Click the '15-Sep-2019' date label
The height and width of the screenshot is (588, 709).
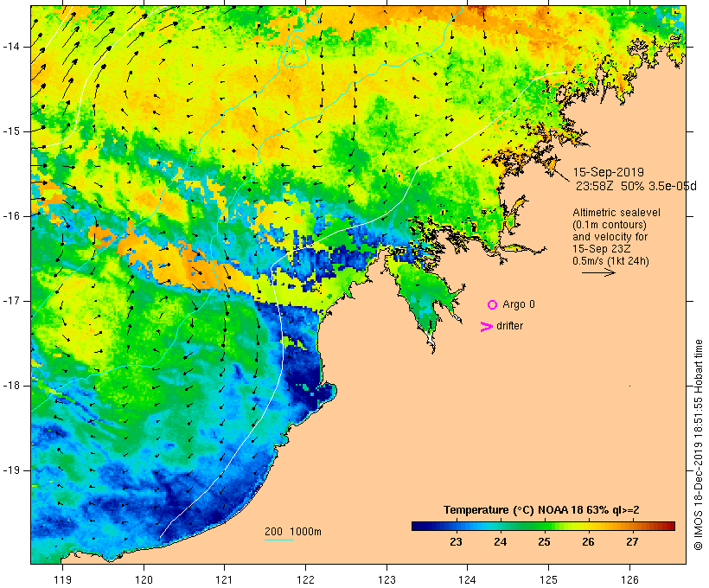608,172
